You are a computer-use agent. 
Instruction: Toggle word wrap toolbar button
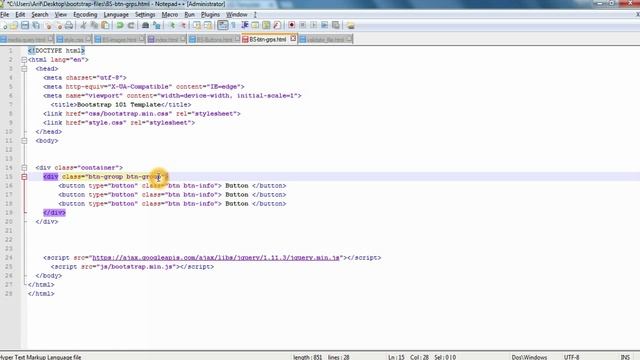point(222,25)
